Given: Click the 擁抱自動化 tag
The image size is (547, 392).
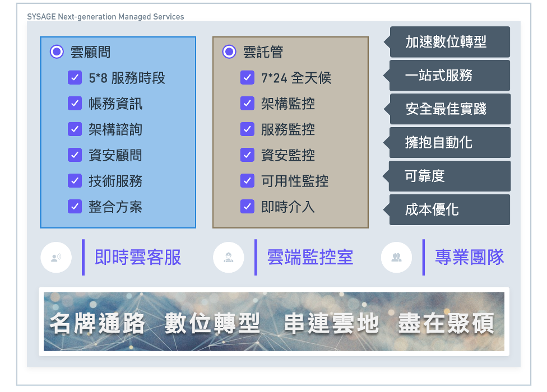Looking at the screenshot, I should pyautogui.click(x=447, y=142).
